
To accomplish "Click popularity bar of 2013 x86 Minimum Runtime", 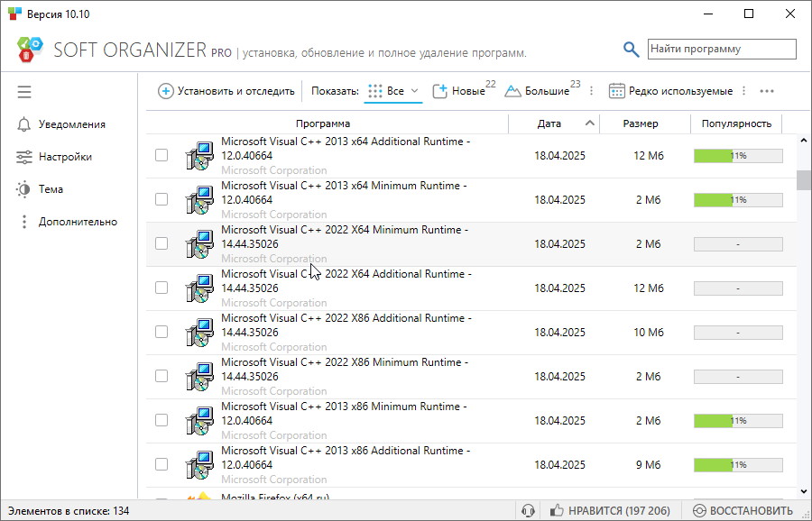I will (x=738, y=421).
